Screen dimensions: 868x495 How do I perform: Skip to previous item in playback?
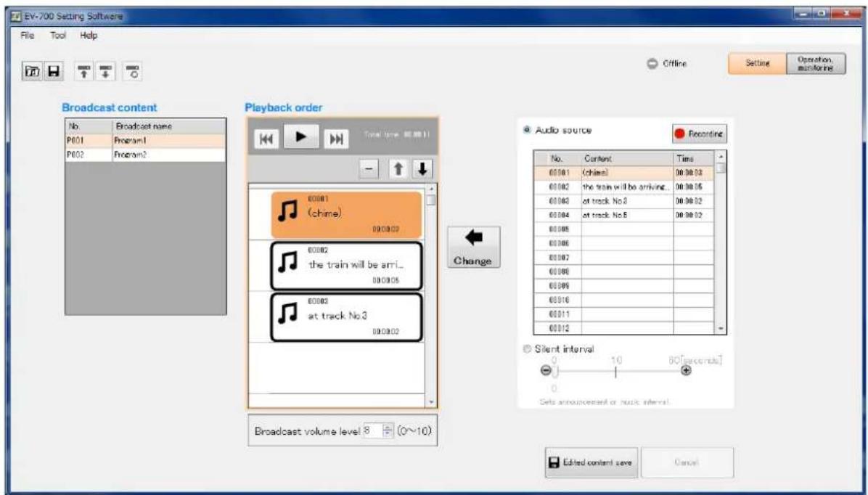click(x=267, y=139)
